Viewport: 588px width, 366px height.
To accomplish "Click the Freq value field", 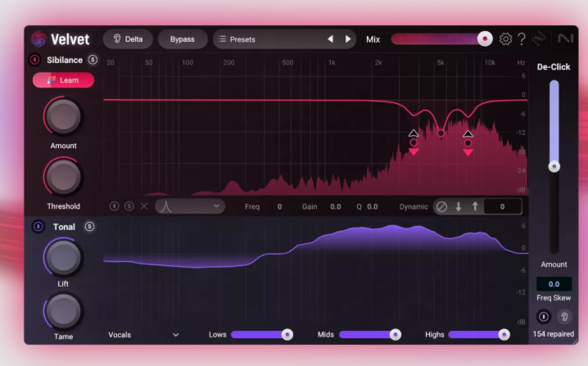I will point(279,206).
